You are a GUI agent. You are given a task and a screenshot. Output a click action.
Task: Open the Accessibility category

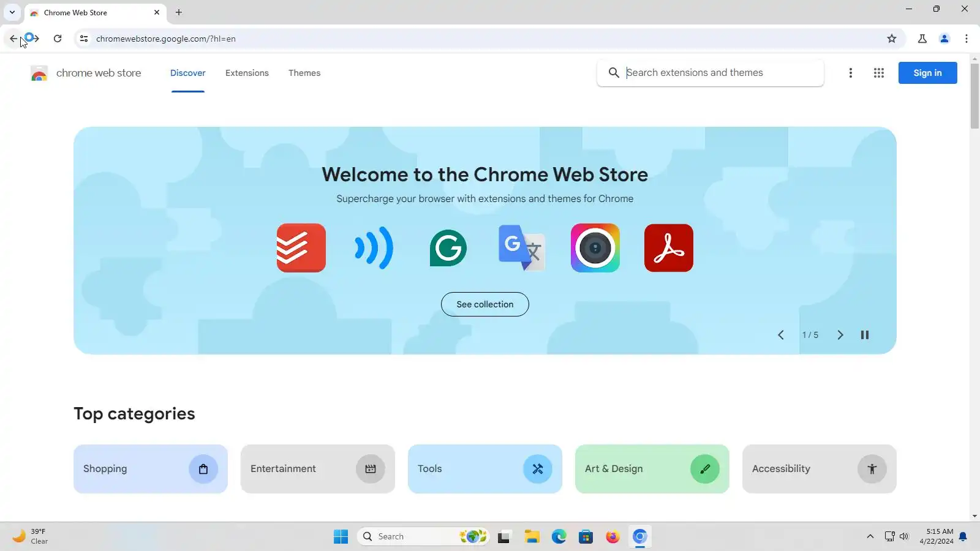820,469
